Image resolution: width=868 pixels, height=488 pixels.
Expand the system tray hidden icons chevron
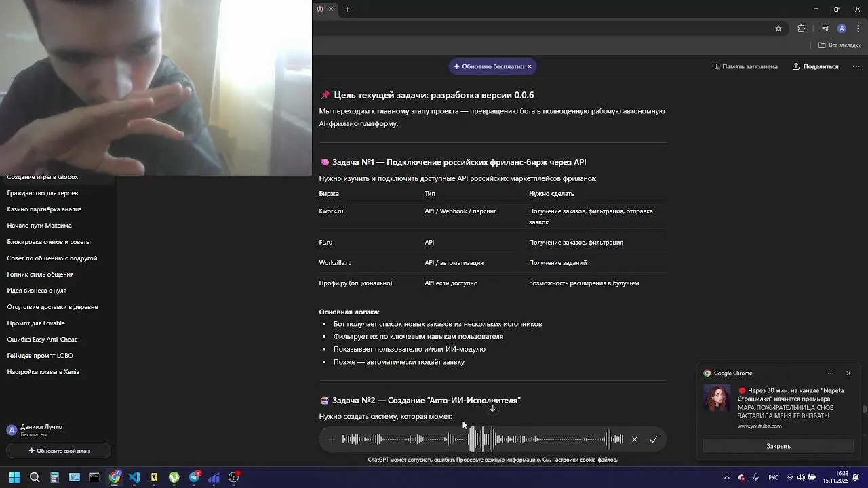[x=726, y=477]
